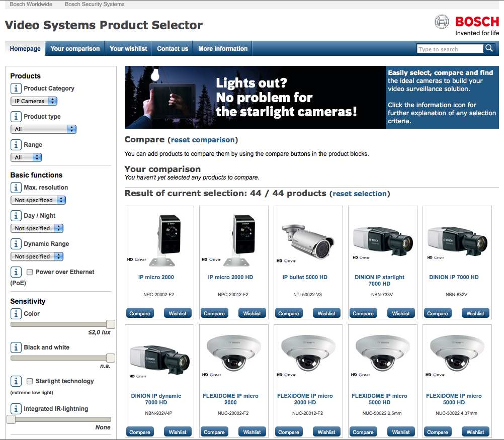The image size is (504, 440).
Task: Show info for Day / Night
Action: tap(16, 216)
